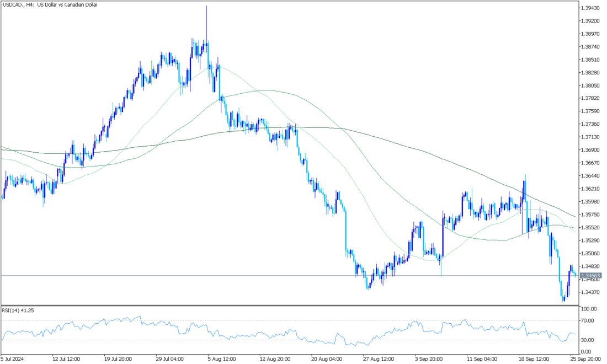Click the 1.35980 price axis label

[590, 202]
